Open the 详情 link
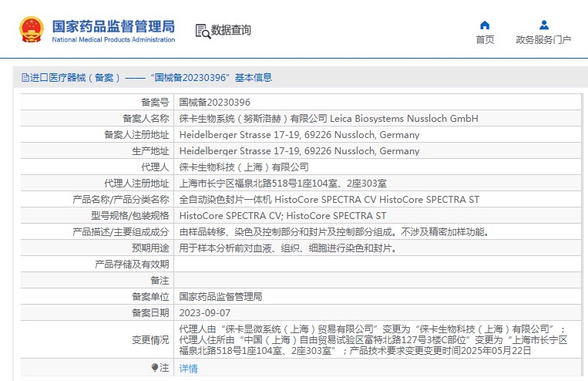 188,368
